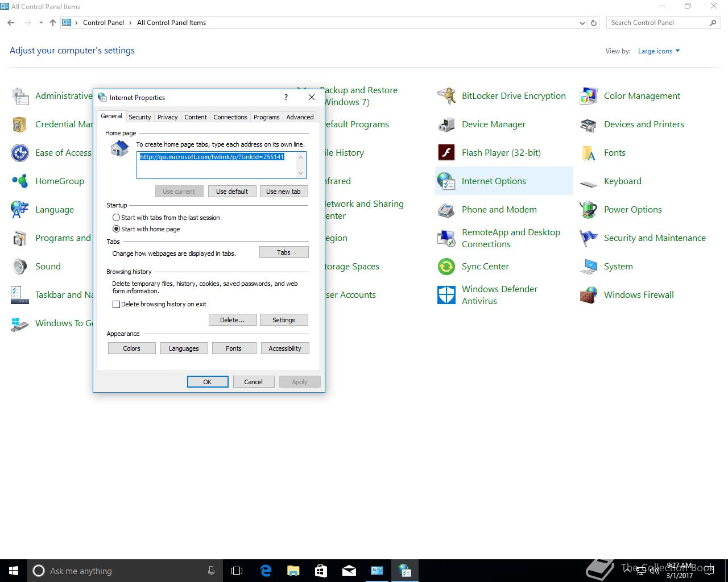Viewport: 728px width, 582px height.
Task: Open Windows Defender Antivirus shield icon
Action: tap(446, 295)
